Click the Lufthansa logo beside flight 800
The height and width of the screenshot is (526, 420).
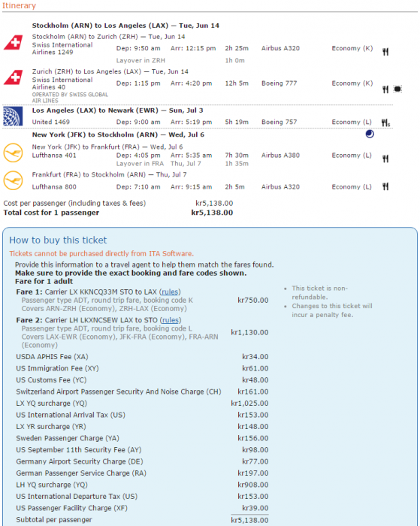tap(13, 180)
